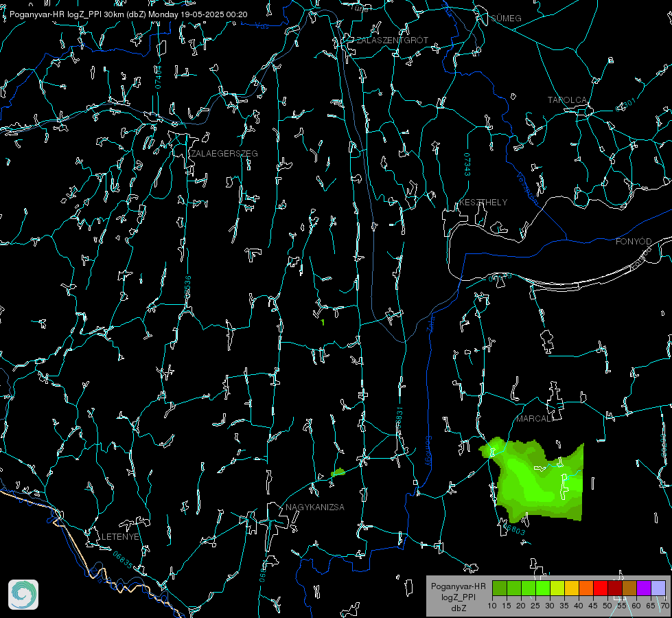Click the 07404 road number label
This screenshot has height=618, width=672.
[x=159, y=77]
